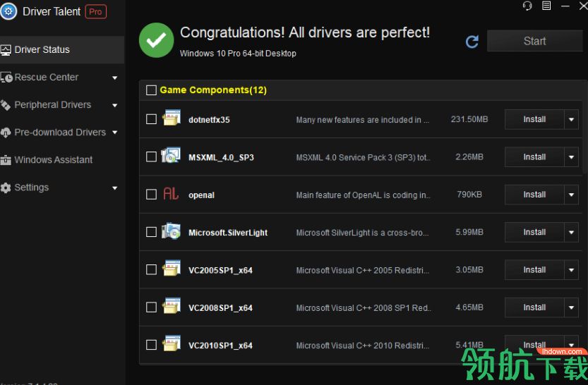
Task: Open the support headset icon
Action: 527,6
